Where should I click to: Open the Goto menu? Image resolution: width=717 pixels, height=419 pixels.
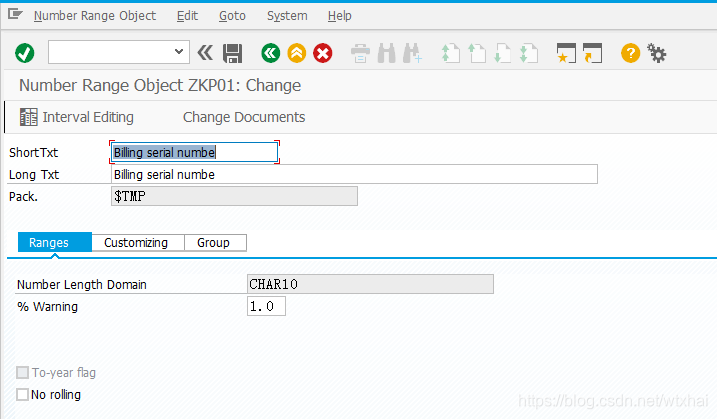point(232,16)
